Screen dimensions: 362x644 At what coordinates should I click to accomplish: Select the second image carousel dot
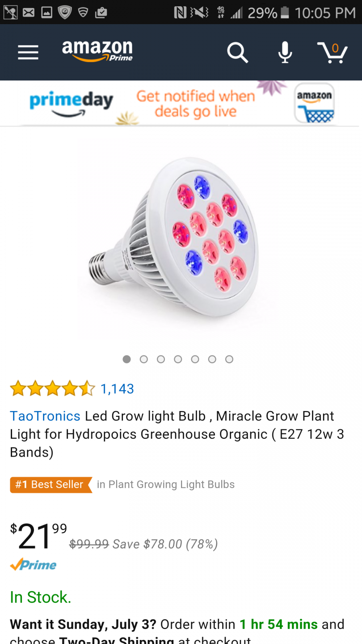point(143,359)
